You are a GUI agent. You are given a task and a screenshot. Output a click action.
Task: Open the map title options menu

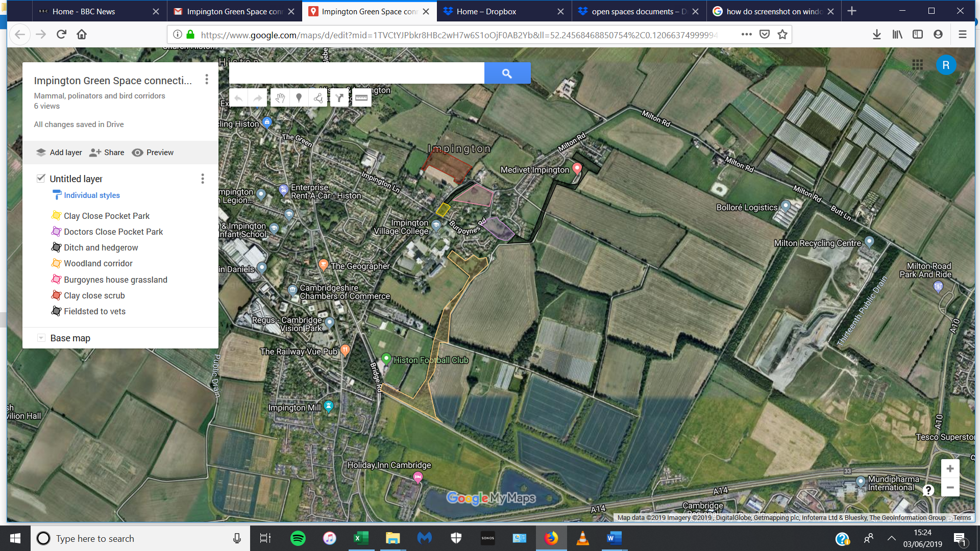[x=206, y=79]
